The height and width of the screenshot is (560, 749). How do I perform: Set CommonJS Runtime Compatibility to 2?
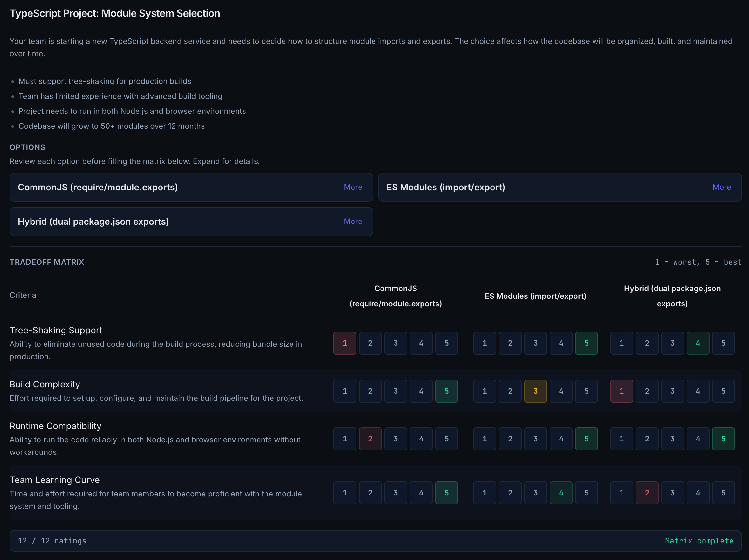[370, 439]
